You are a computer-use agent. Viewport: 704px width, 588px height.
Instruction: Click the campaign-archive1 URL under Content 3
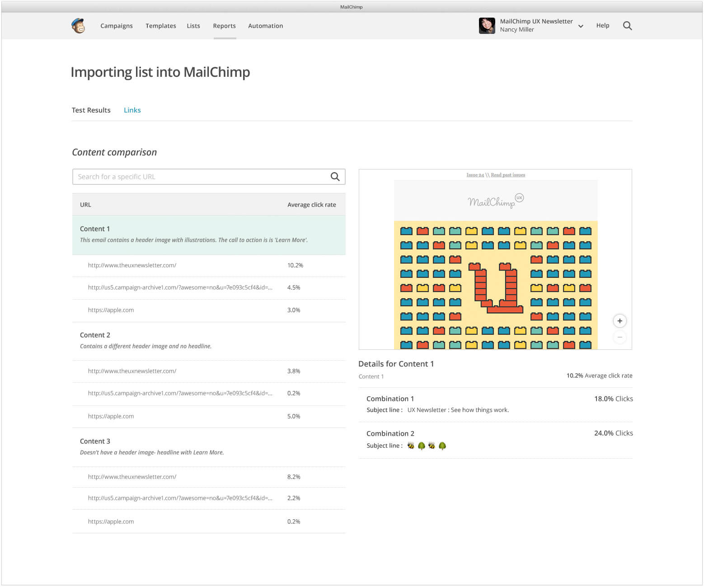(x=180, y=498)
